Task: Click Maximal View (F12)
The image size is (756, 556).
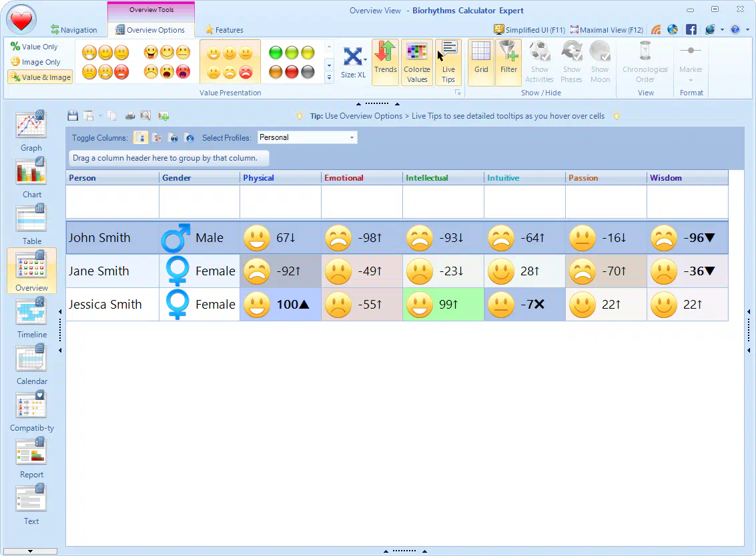Action: point(607,29)
